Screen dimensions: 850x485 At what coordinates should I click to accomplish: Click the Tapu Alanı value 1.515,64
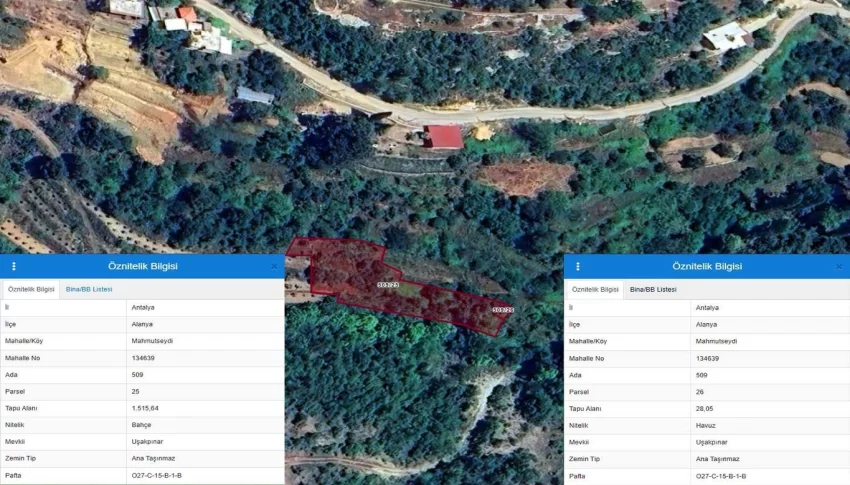(x=145, y=408)
